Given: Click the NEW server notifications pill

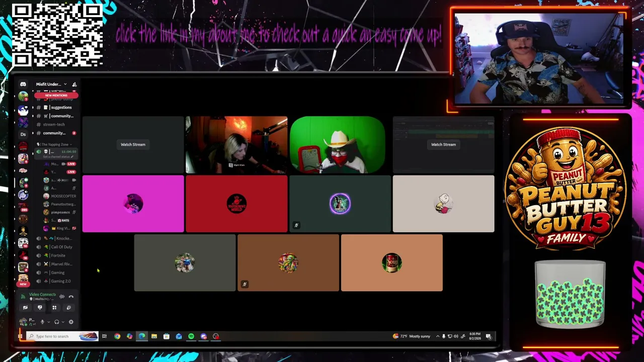Looking at the screenshot, I should [x=23, y=284].
